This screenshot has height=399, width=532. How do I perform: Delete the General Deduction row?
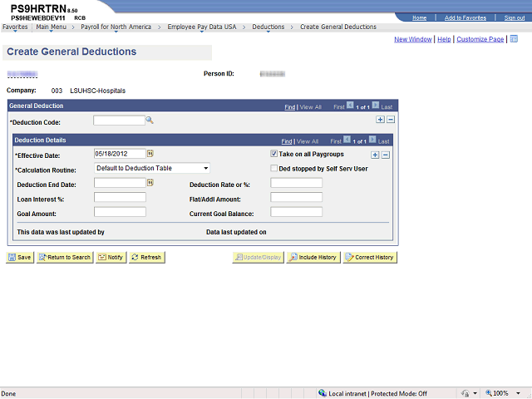coord(391,120)
